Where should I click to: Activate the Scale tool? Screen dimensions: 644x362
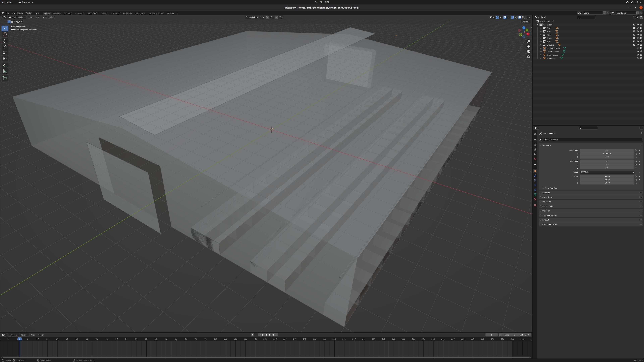click(x=5, y=53)
